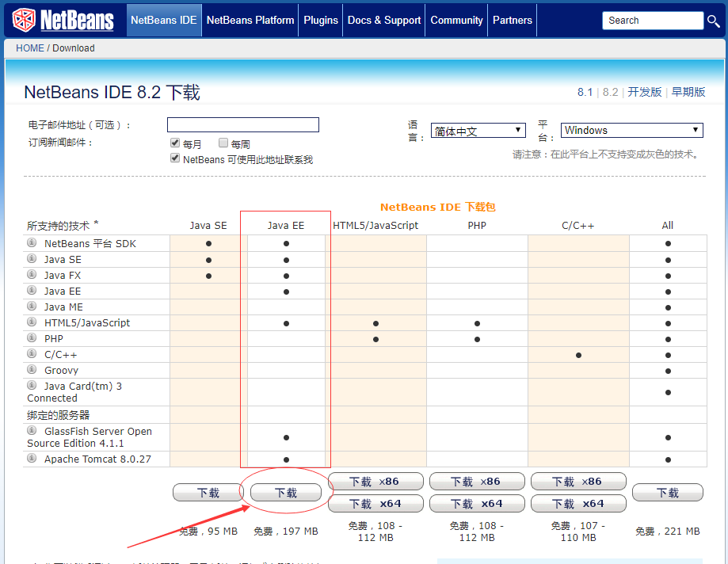Focus the 电子邮件地址 email input field

243,125
